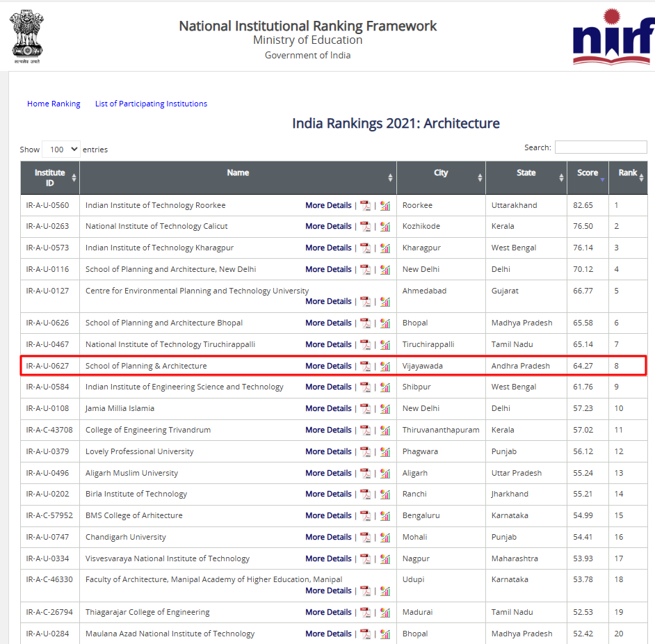Open chart icon for Jamia Millia Islamia row

pos(385,409)
